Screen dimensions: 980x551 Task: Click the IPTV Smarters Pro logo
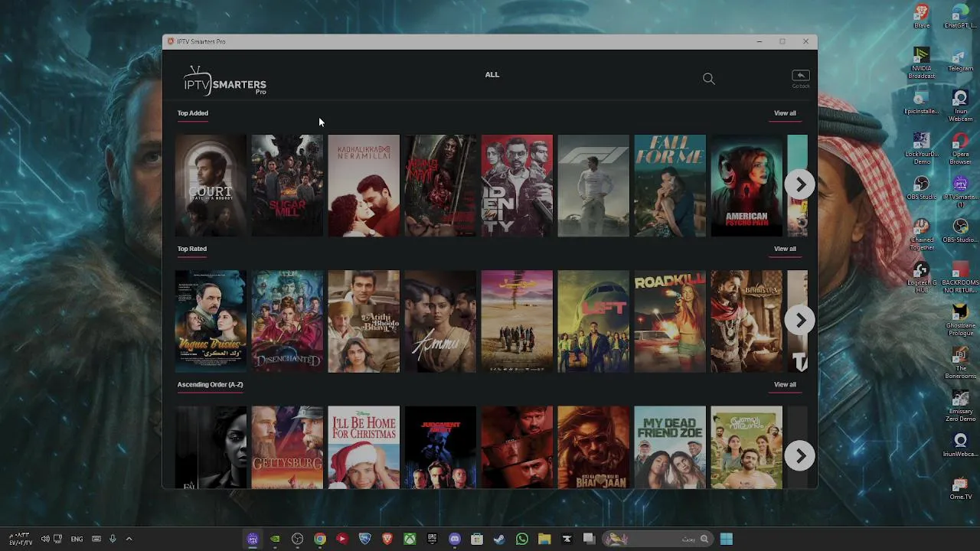pyautogui.click(x=225, y=80)
